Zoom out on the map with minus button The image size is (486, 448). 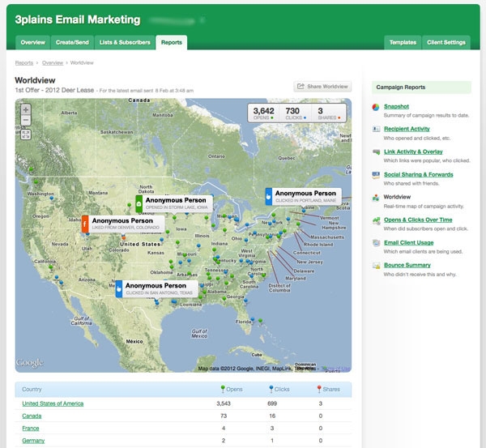pos(26,120)
